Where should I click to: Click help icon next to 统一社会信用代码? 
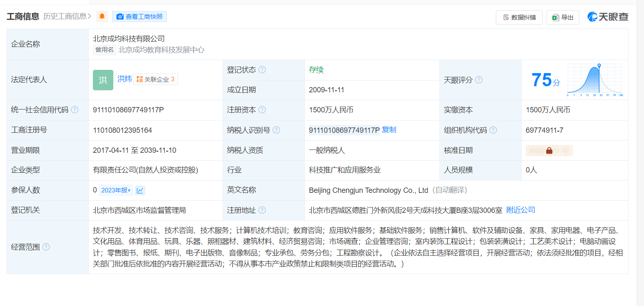point(74,110)
